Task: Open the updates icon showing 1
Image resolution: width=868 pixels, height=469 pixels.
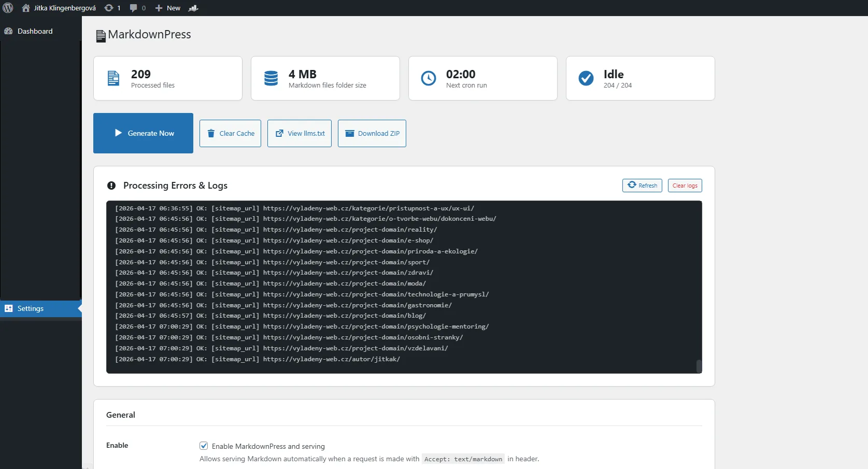Action: [x=109, y=8]
